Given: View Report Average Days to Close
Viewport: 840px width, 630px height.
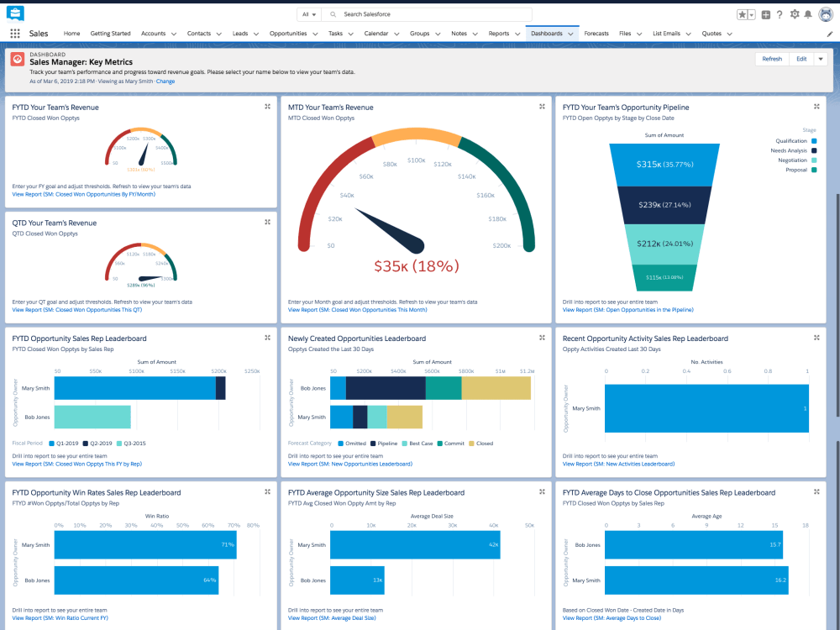Looking at the screenshot, I should click(612, 617).
